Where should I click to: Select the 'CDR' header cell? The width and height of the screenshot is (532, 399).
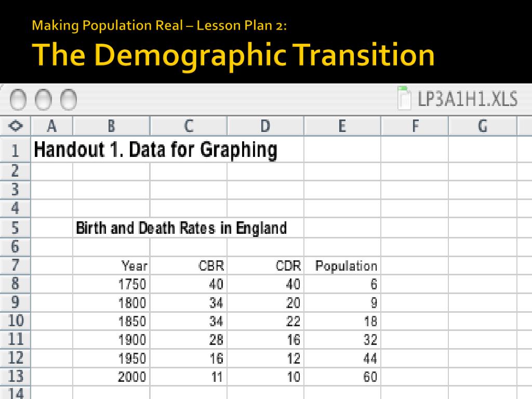tap(265, 265)
